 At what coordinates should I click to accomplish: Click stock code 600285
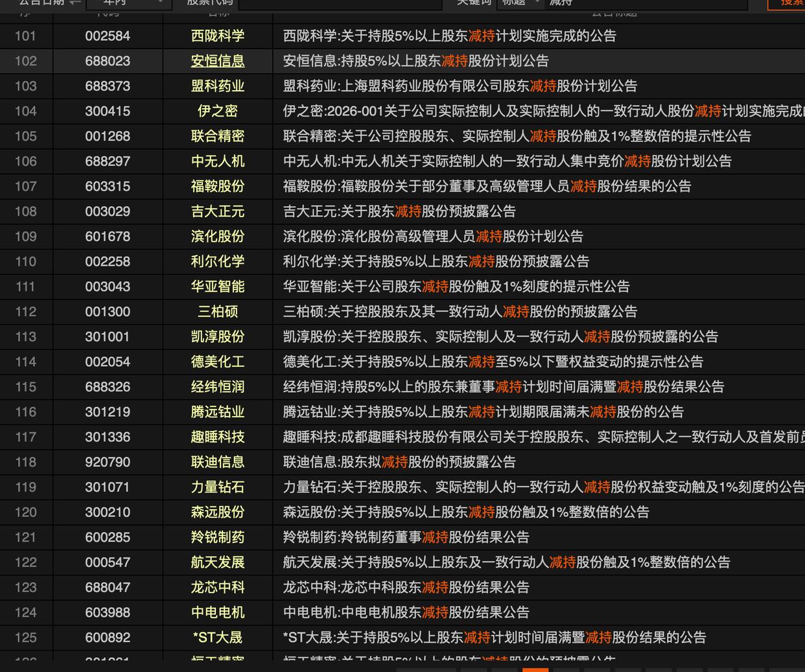(x=108, y=537)
